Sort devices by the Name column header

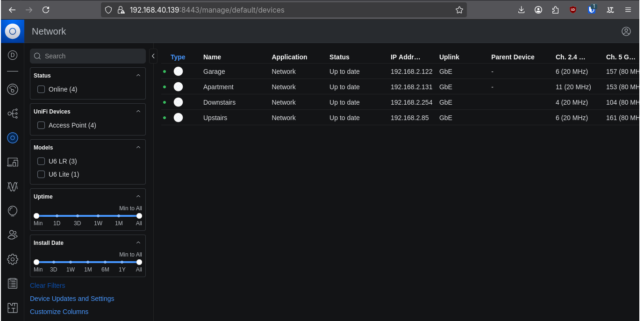click(x=212, y=57)
